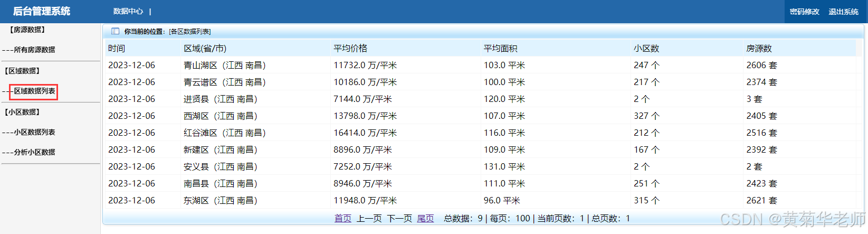Select the 【小区数据】 section heading
Screen dimensions: 868x234
pyautogui.click(x=22, y=112)
